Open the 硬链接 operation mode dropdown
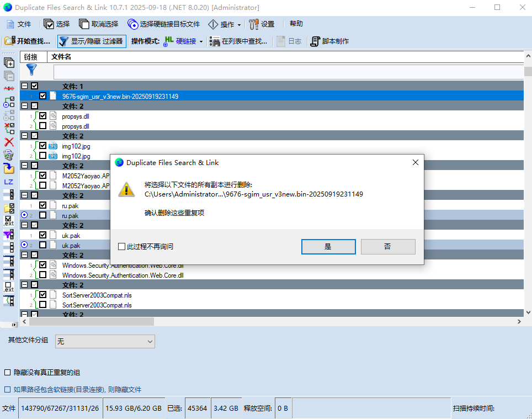This screenshot has width=532, height=419. point(201,41)
